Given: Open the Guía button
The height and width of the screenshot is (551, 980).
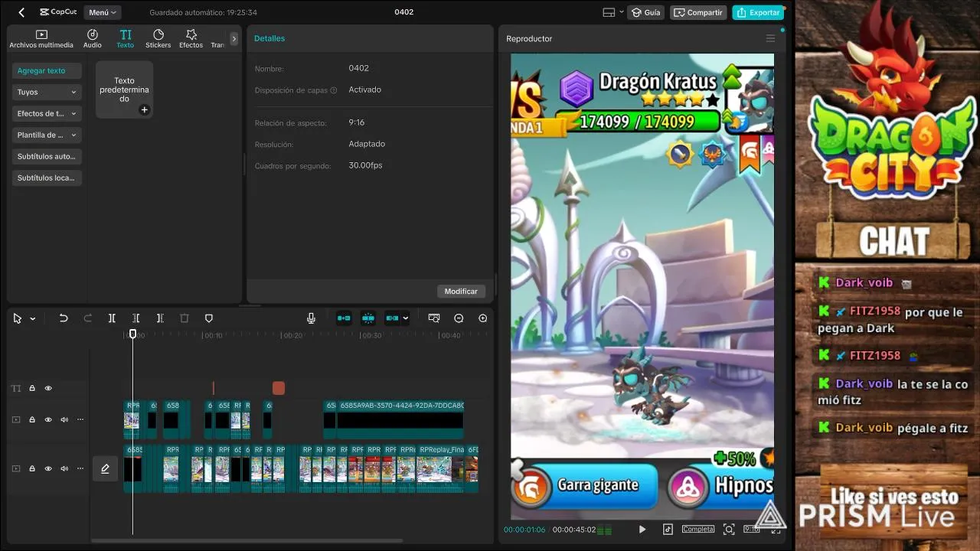Looking at the screenshot, I should 645,12.
